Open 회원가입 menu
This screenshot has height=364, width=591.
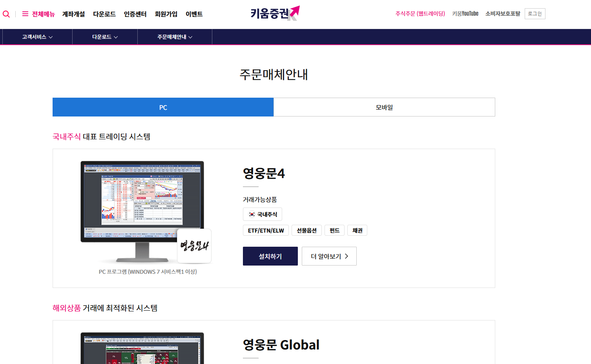[166, 14]
